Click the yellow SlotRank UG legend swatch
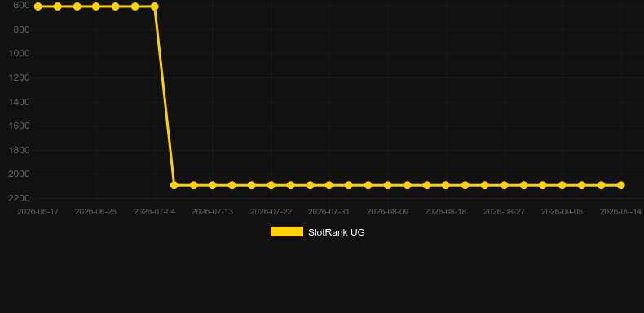Screen dimensions: 644x313 pos(287,231)
